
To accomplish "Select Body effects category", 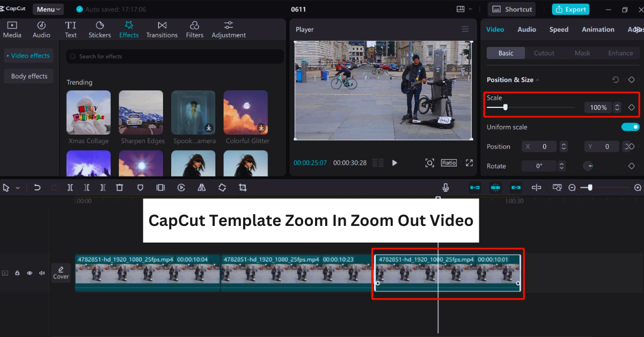I will (29, 76).
